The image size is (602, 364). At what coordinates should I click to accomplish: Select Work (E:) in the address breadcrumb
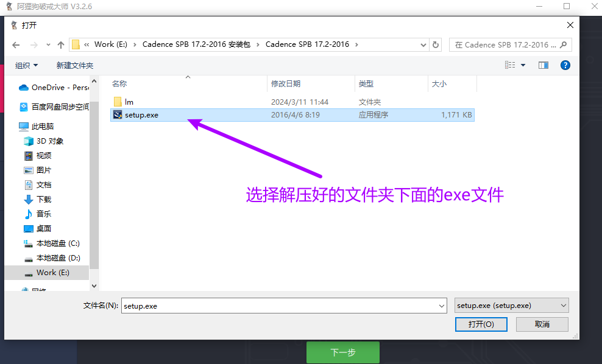110,44
